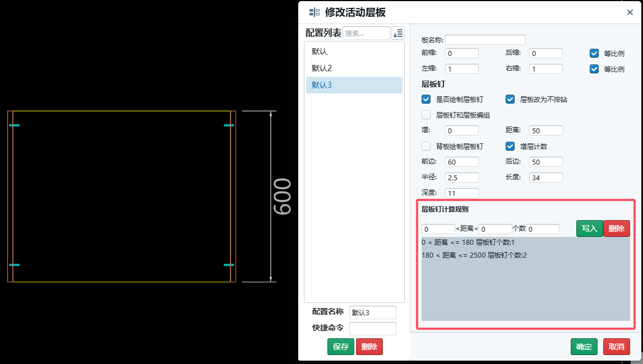Toggle the 等比例 checkbox next to 后缩
This screenshot has height=364, width=643.
594,53
